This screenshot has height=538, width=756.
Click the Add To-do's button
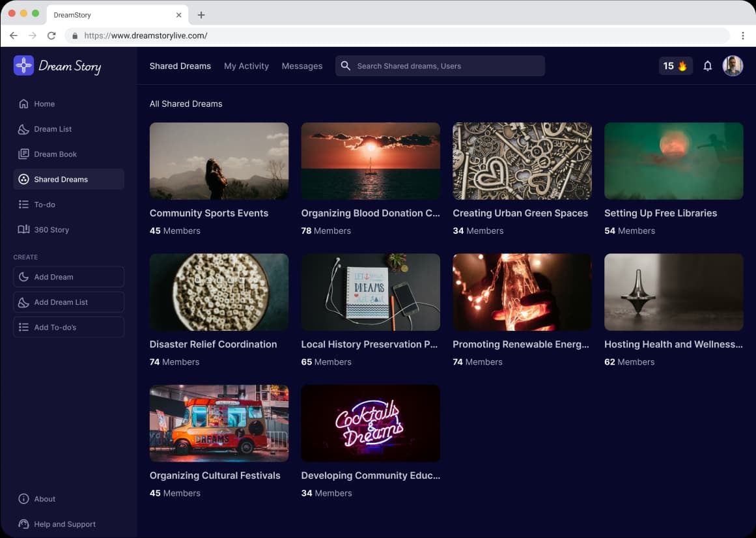(x=68, y=328)
